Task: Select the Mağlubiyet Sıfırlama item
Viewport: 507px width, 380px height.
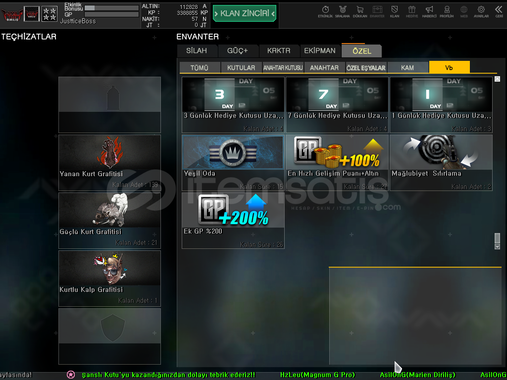Action: click(441, 162)
